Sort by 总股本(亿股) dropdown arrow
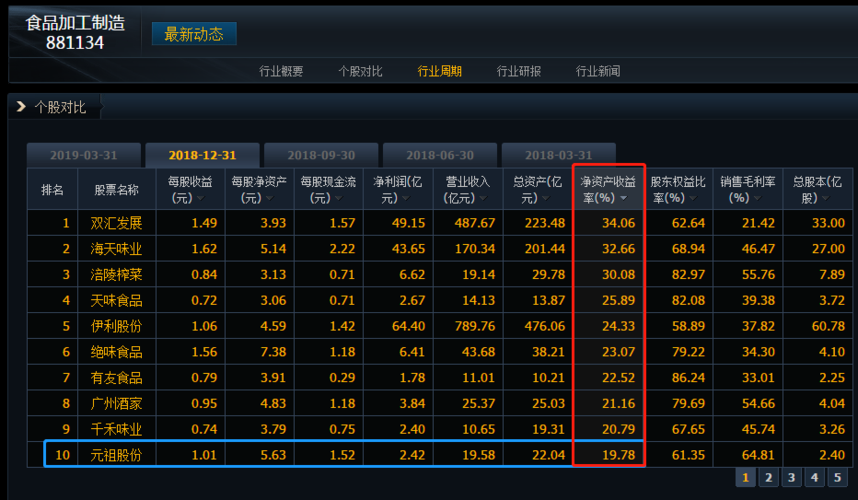858x500 pixels. 825,198
